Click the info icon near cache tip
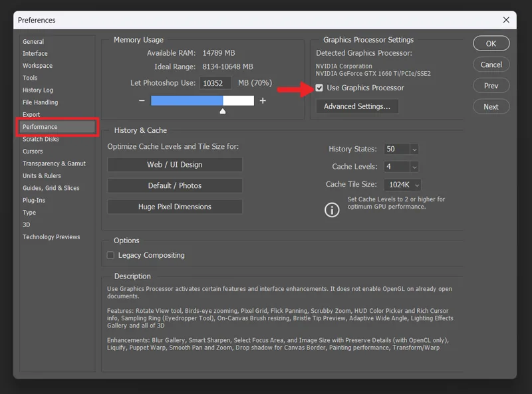 point(331,210)
